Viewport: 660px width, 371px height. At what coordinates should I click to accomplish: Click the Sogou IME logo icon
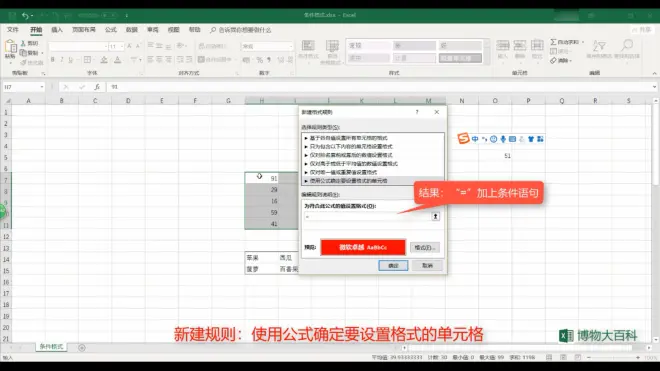click(x=463, y=138)
